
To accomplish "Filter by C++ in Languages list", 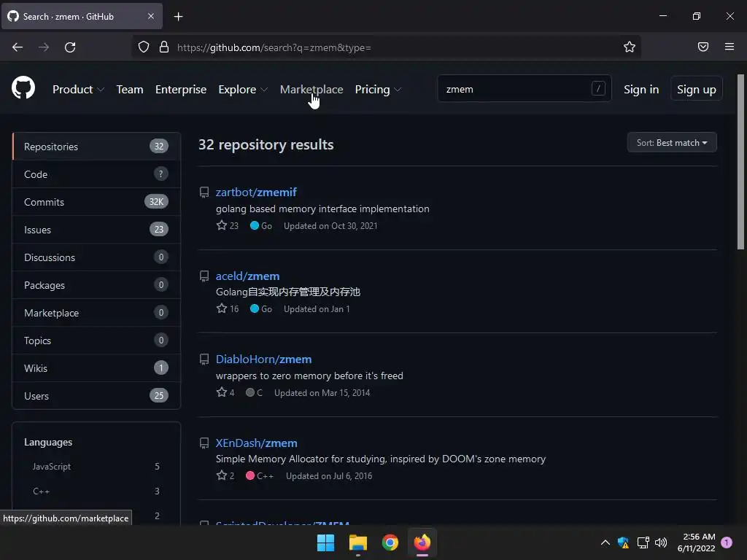I will coord(96,491).
